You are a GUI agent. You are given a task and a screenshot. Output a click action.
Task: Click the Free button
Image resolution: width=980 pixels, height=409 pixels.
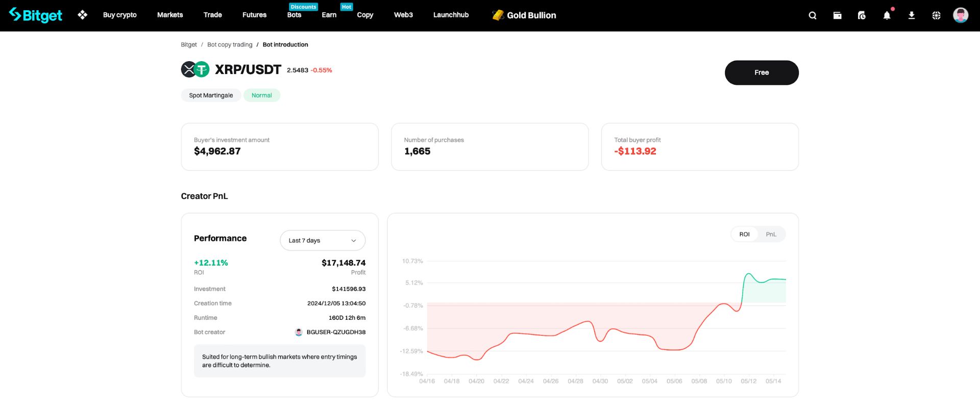tap(762, 73)
